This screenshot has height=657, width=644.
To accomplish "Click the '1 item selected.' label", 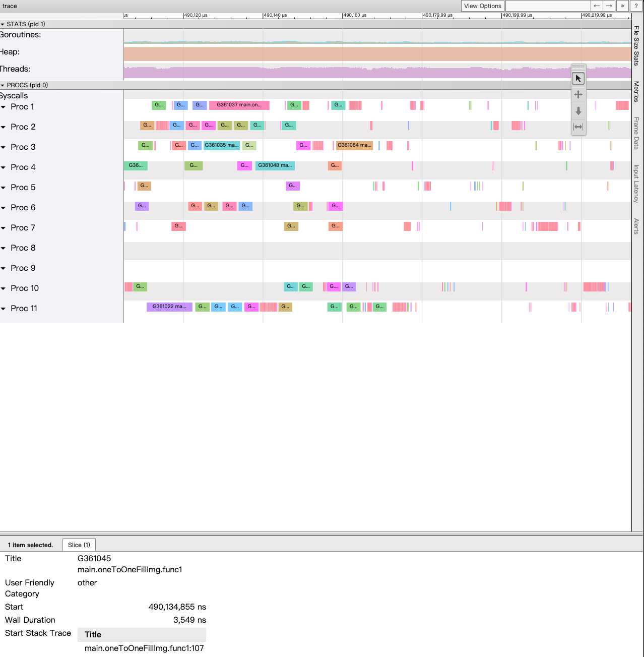I will pos(30,545).
